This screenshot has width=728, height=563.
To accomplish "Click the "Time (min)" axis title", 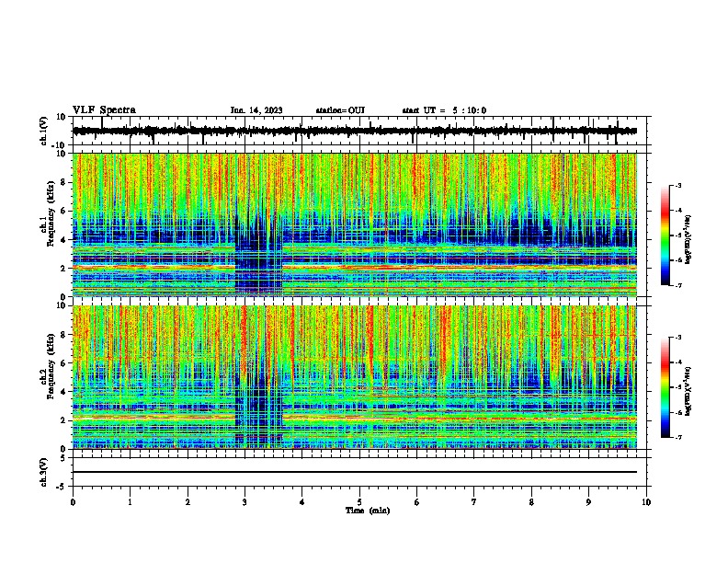I will [368, 511].
